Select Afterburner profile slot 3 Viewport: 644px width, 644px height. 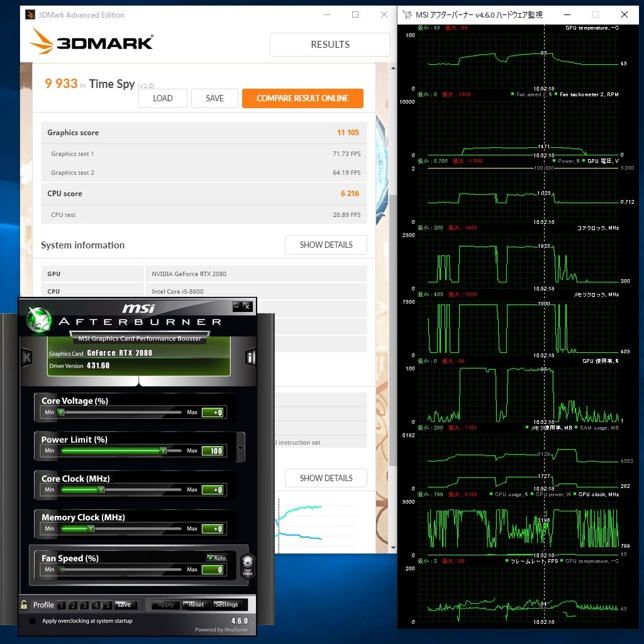click(x=85, y=605)
